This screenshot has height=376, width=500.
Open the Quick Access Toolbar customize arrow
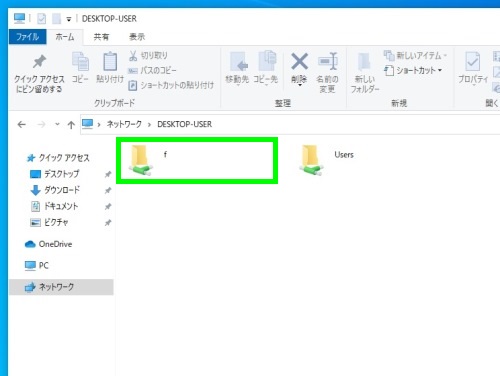pos(69,19)
